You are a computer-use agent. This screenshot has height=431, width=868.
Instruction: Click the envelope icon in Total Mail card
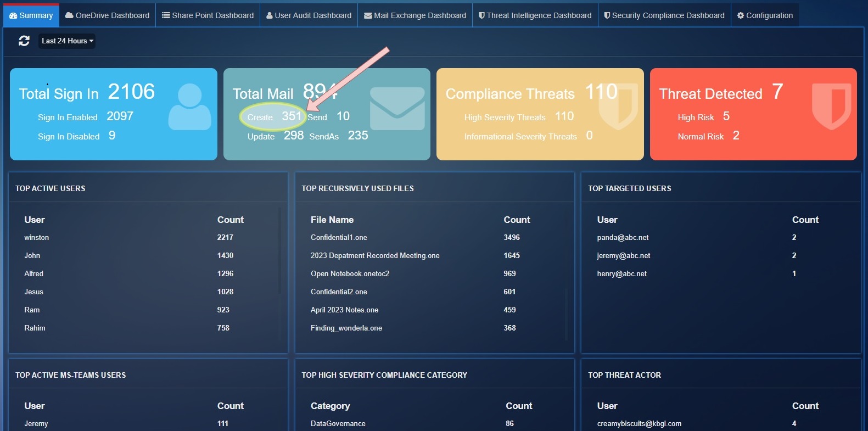pyautogui.click(x=397, y=108)
